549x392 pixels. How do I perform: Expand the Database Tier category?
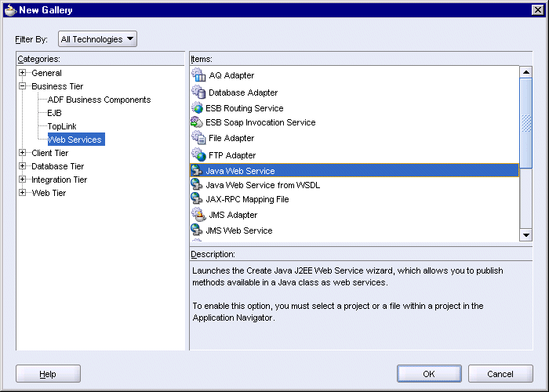coord(23,166)
